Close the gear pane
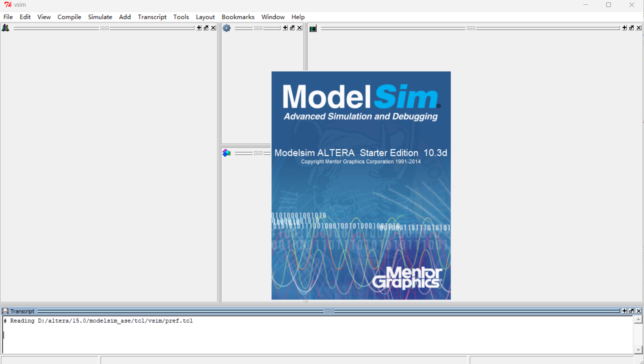Image resolution: width=644 pixels, height=364 pixels. 299,28
